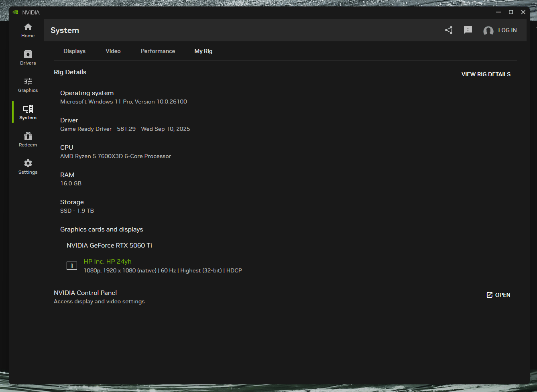
Task: Open the NVIDIA Control Panel
Action: (498, 295)
